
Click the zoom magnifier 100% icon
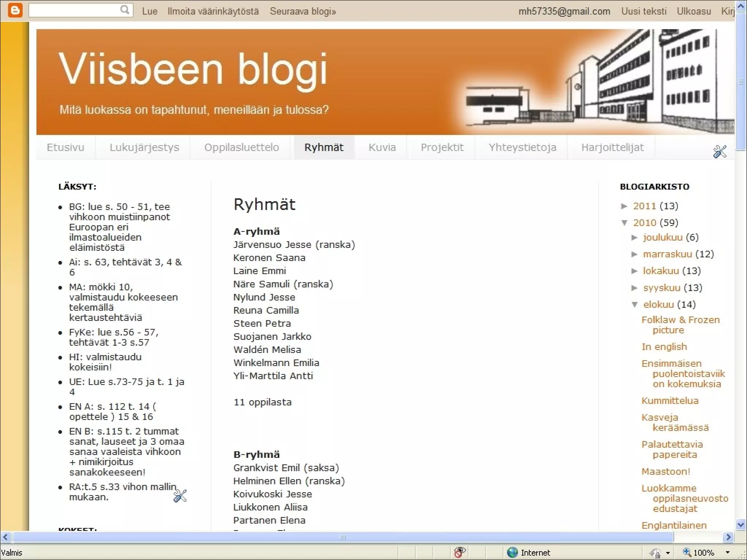pos(687,552)
